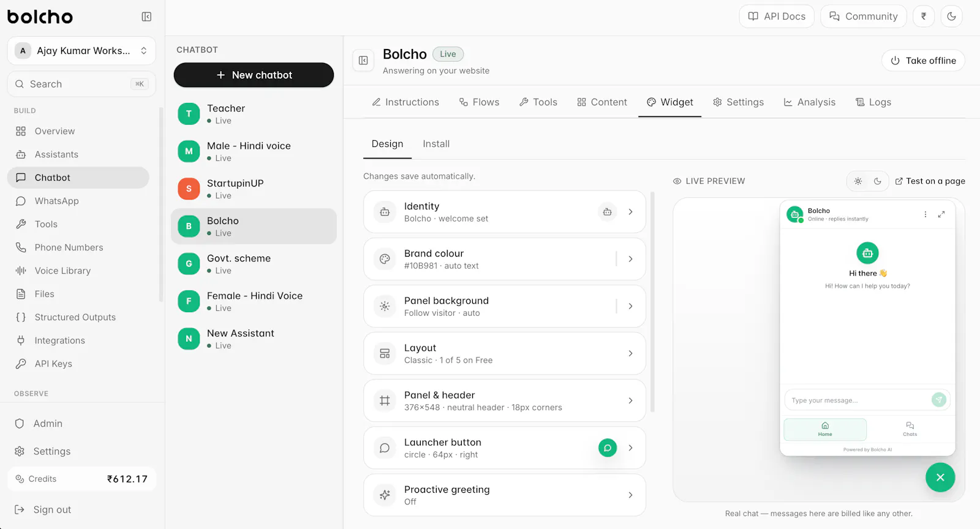Viewport: 980px width, 529px height.
Task: Select the New Assistant chatbot
Action: [x=254, y=339]
